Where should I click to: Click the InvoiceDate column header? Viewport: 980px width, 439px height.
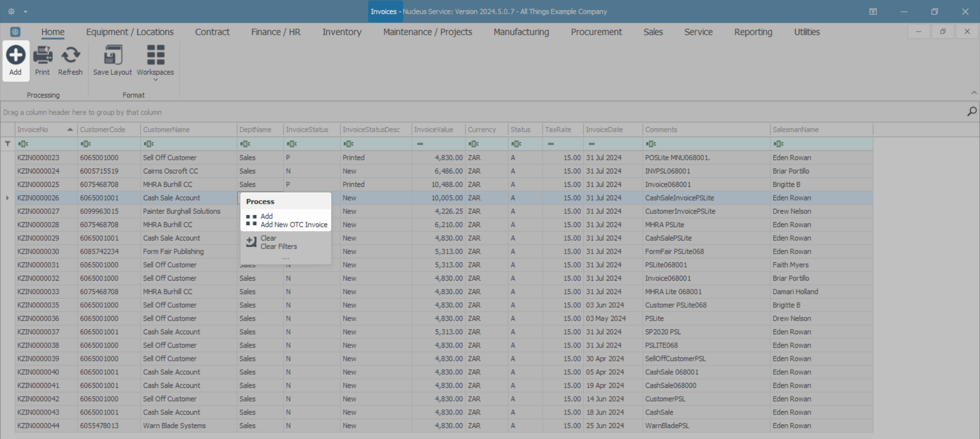coord(604,130)
